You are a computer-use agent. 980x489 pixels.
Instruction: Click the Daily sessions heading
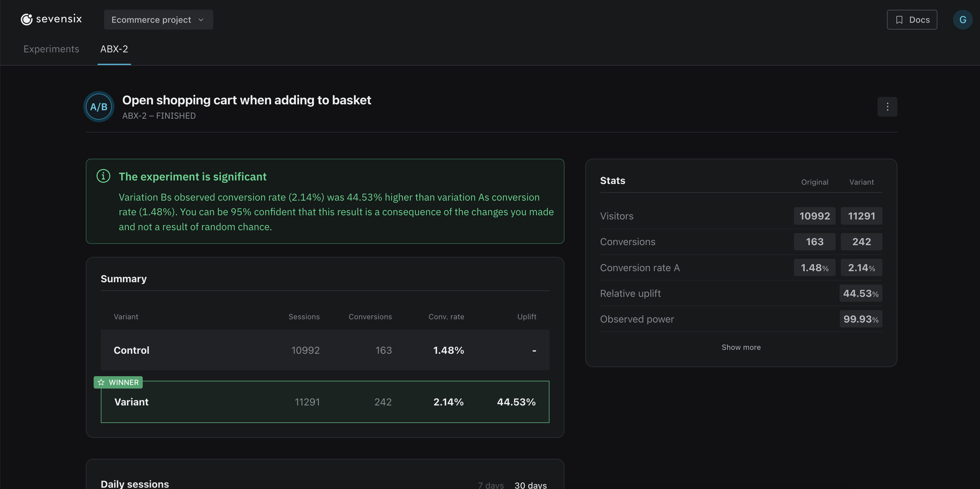135,484
